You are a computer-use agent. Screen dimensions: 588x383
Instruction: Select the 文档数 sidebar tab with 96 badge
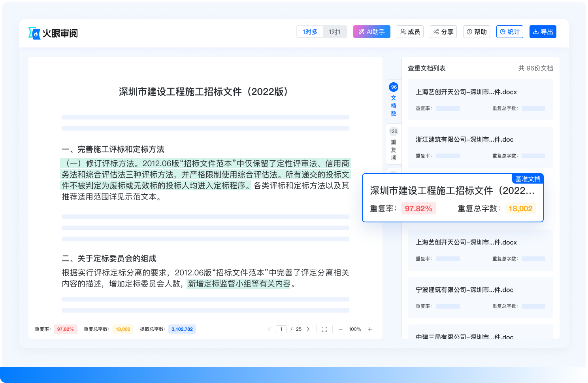(394, 100)
